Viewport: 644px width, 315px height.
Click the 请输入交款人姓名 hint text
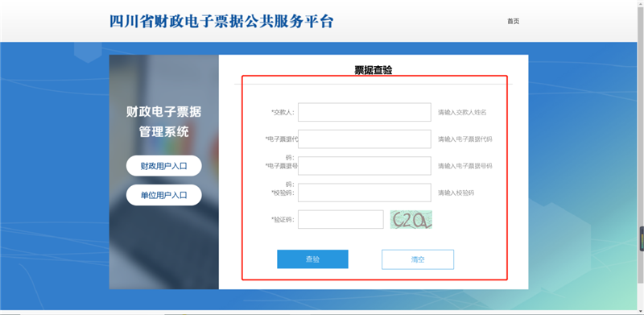point(462,112)
